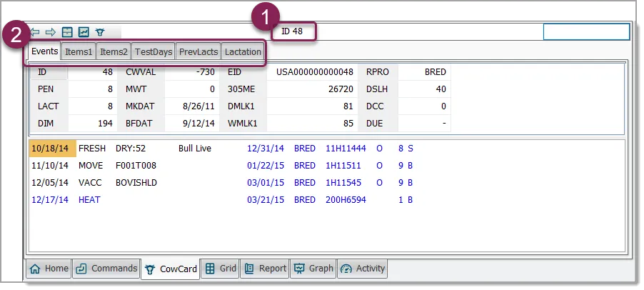Screen dimensions: 644x290
Task: Open the Report bottom tab
Action: point(265,269)
